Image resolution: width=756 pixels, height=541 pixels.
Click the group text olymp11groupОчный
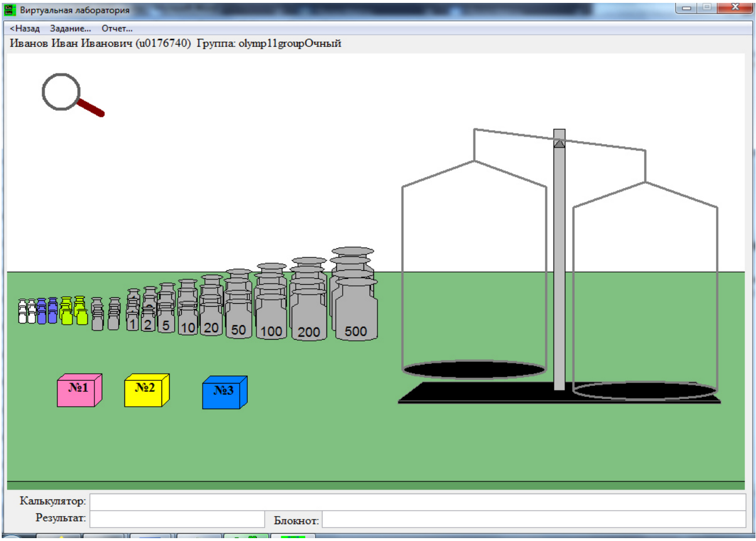click(289, 43)
